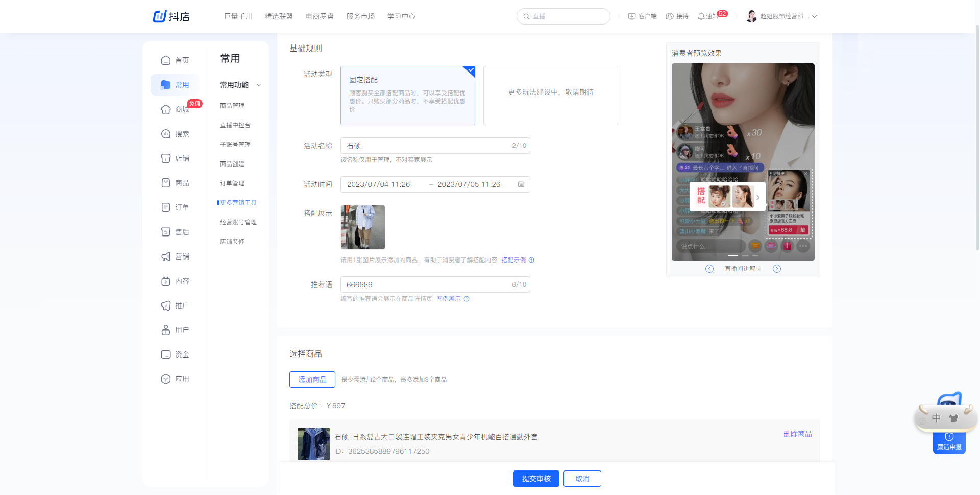Click 提交审核 button
Image resolution: width=980 pixels, height=495 pixels.
coord(536,479)
